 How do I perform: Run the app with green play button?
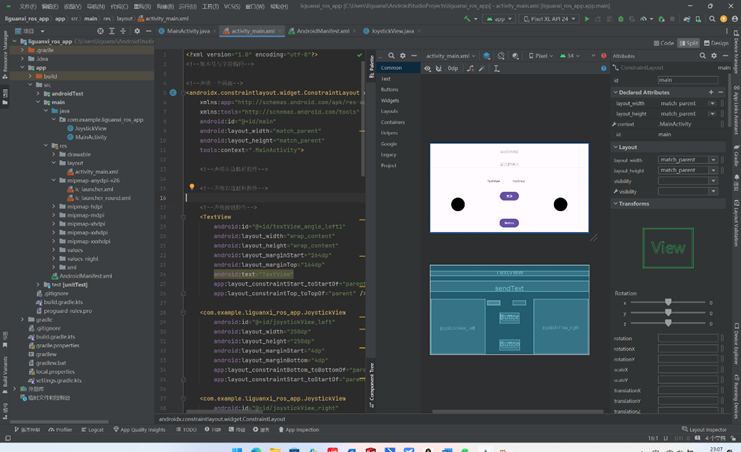coord(587,19)
